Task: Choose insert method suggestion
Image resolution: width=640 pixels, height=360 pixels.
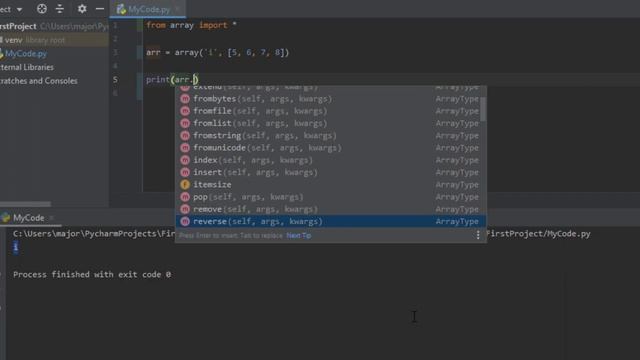Action: [331, 172]
